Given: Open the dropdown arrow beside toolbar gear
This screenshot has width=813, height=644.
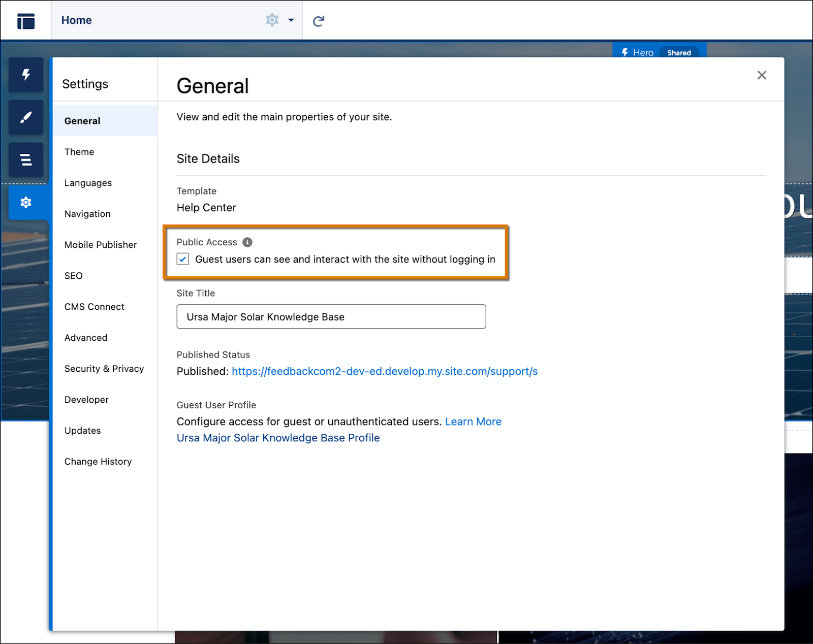Looking at the screenshot, I should tap(290, 20).
